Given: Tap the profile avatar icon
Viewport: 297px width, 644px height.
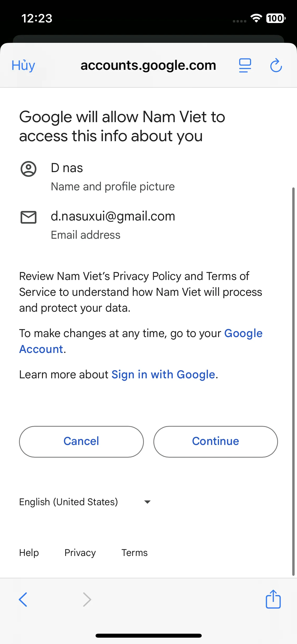Looking at the screenshot, I should pos(29,169).
